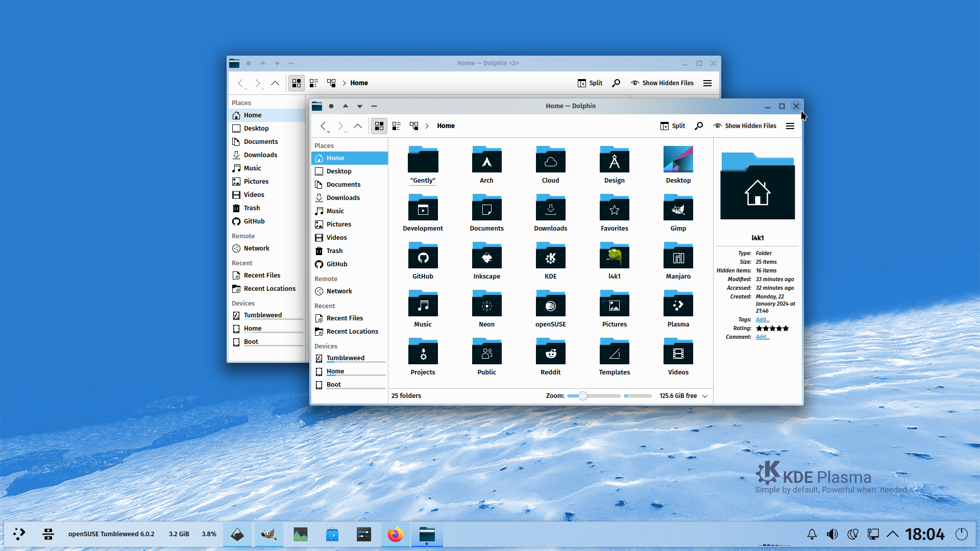Viewport: 980px width, 551px height.
Task: Select Tumbleweed device in front Dolphin sidebar
Action: pos(350,358)
